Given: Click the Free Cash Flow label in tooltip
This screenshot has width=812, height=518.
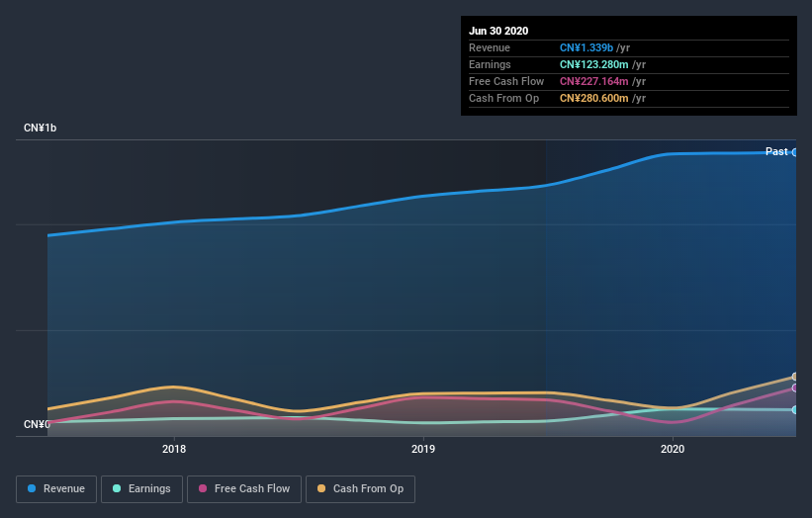Looking at the screenshot, I should click(x=506, y=81).
